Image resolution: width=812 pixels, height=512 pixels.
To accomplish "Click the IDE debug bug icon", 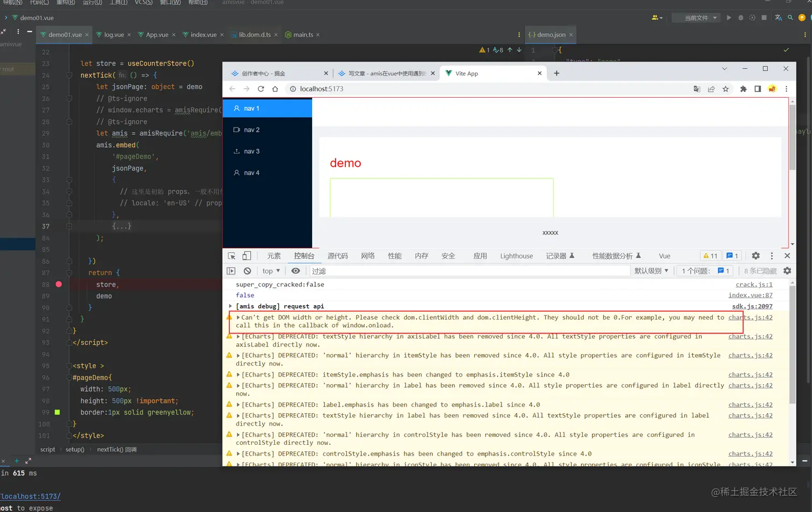I will [x=741, y=18].
